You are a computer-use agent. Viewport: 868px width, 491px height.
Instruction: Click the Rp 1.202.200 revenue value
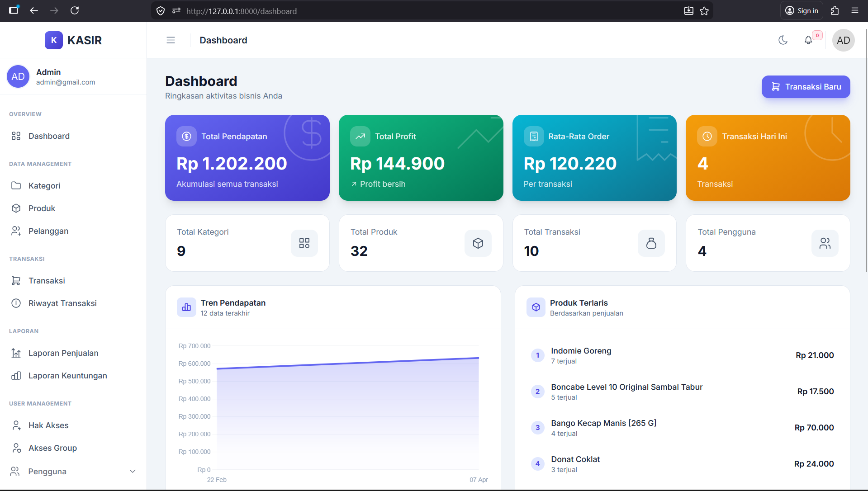tap(232, 163)
